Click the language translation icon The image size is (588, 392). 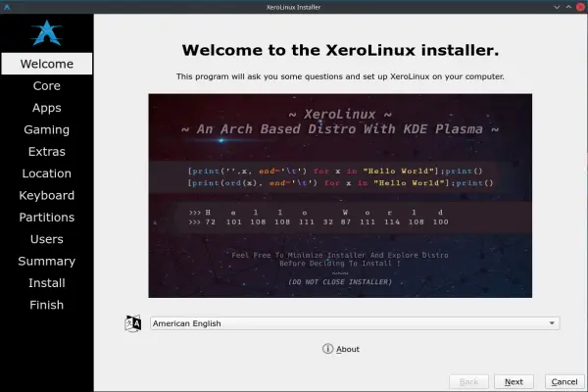point(133,323)
